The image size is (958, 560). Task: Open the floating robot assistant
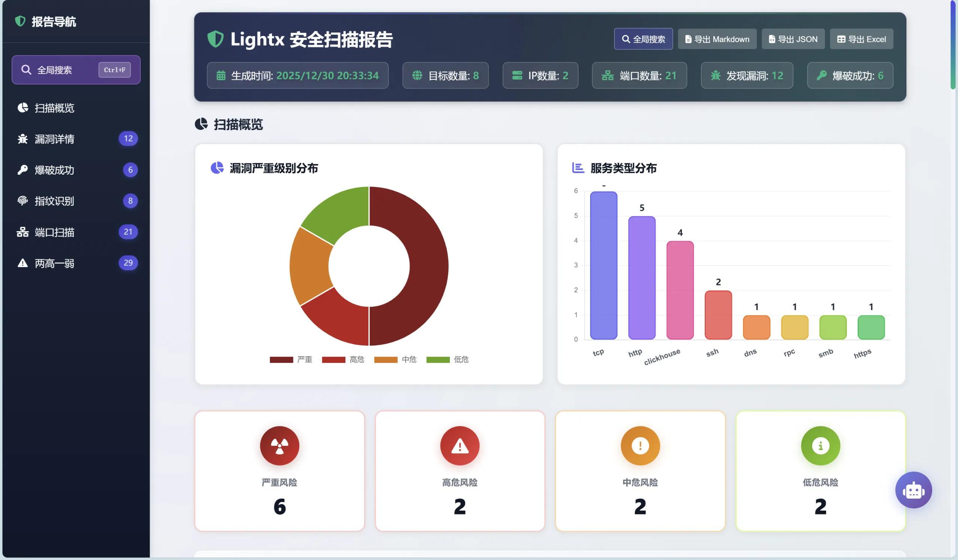913,490
